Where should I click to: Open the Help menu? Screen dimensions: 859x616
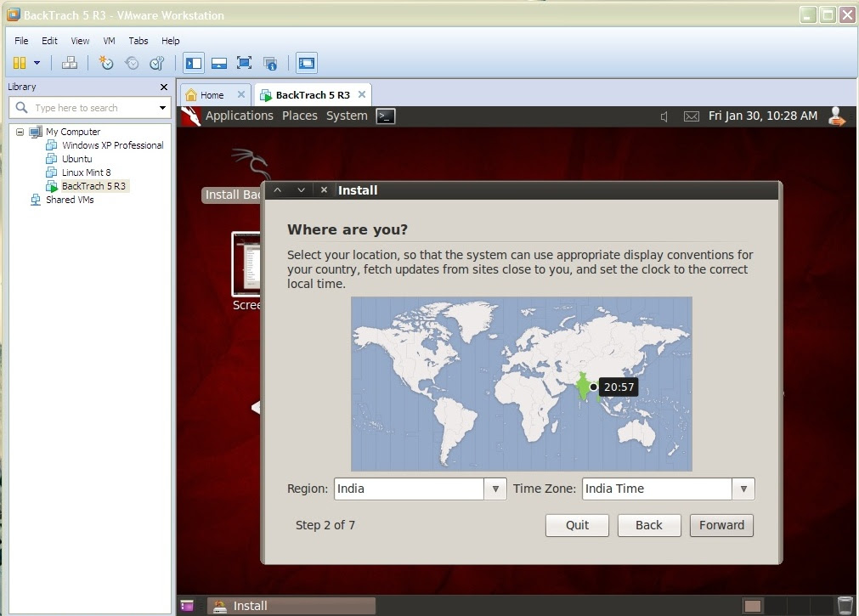[x=171, y=41]
